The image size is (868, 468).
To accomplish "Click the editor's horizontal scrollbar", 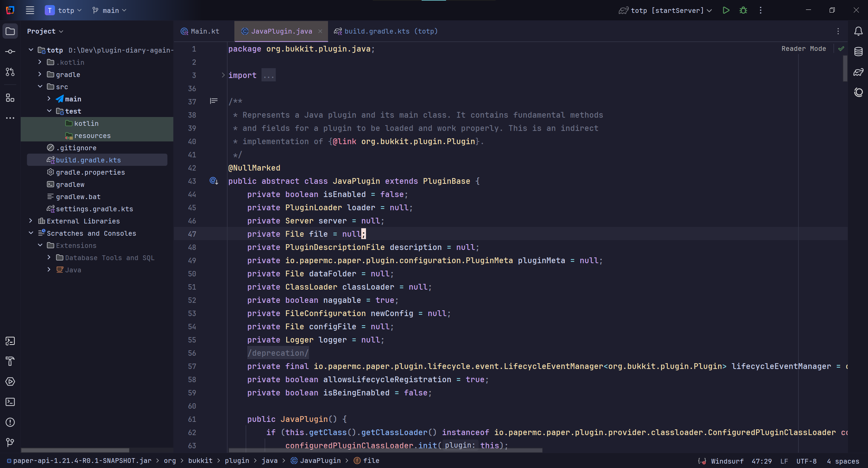I will pyautogui.click(x=385, y=450).
